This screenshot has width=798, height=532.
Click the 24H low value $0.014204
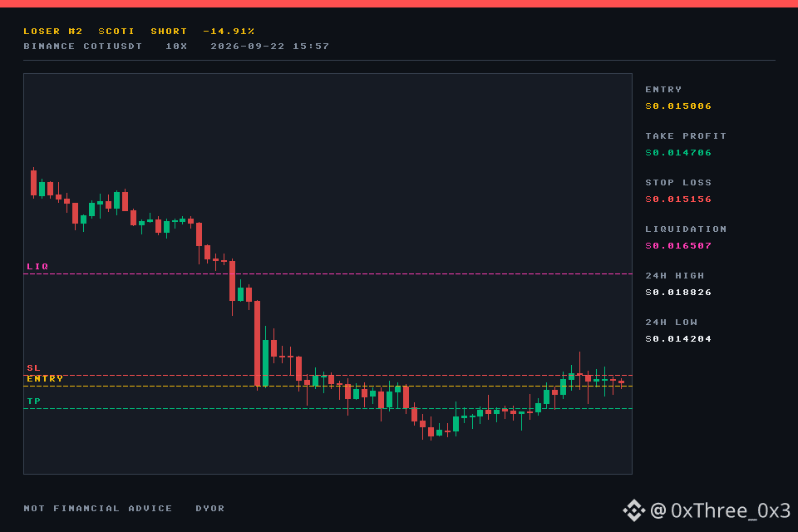678,338
